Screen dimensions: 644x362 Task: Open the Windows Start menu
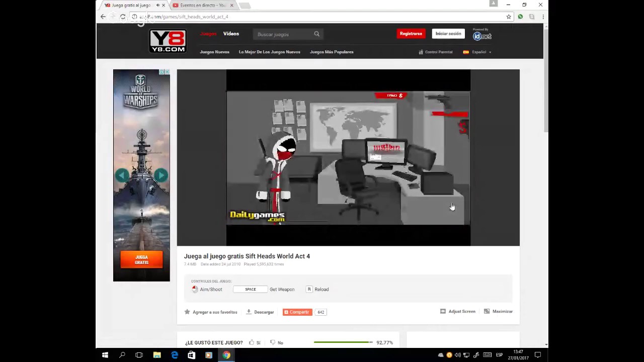point(105,355)
